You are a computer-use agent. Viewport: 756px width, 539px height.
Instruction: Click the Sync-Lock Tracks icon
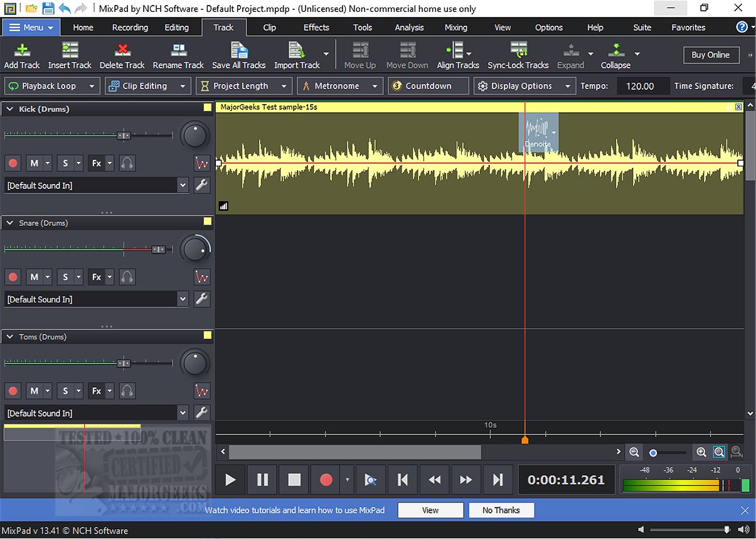(518, 51)
